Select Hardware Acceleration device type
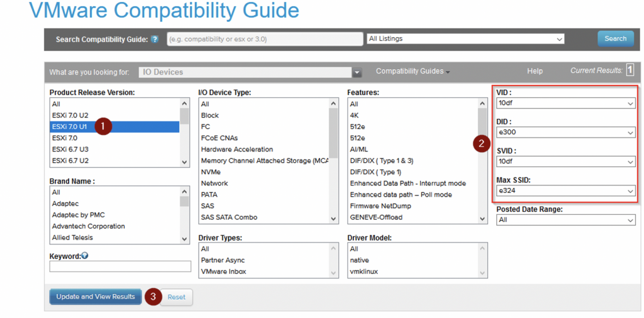 point(264,150)
